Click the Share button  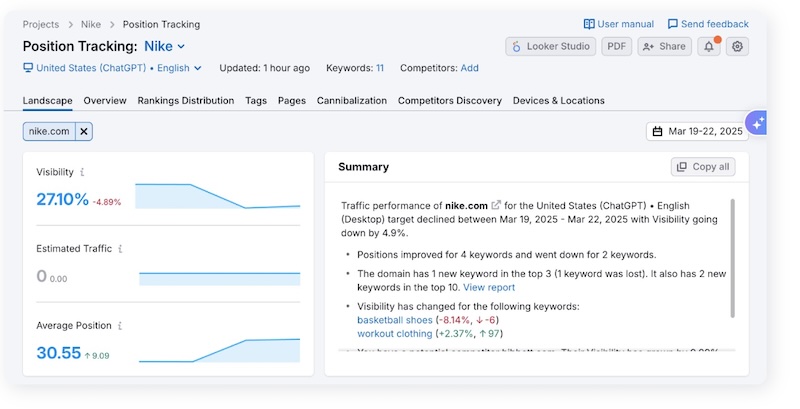(664, 46)
